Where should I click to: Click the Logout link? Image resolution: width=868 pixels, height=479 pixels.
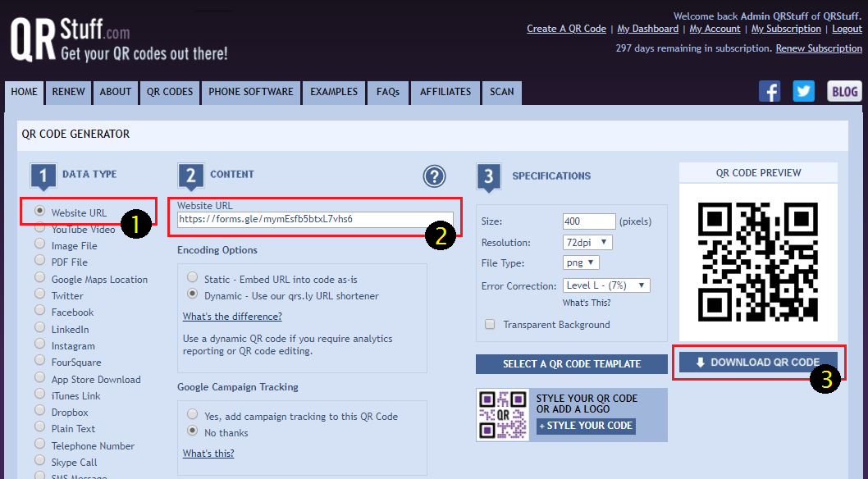pos(847,29)
